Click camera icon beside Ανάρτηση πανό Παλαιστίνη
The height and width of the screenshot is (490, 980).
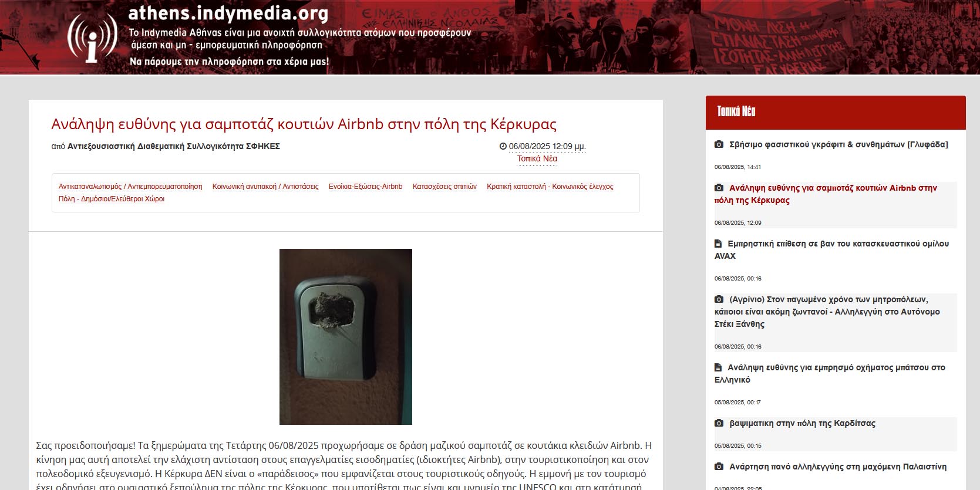click(719, 467)
